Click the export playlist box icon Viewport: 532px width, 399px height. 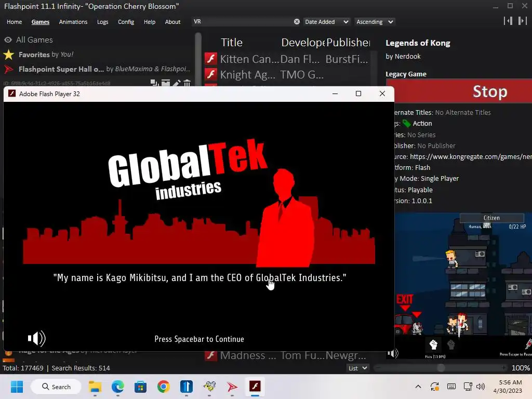[x=166, y=83]
